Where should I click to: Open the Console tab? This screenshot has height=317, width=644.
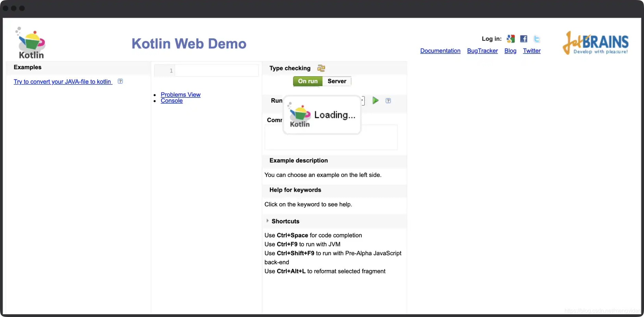tap(172, 101)
